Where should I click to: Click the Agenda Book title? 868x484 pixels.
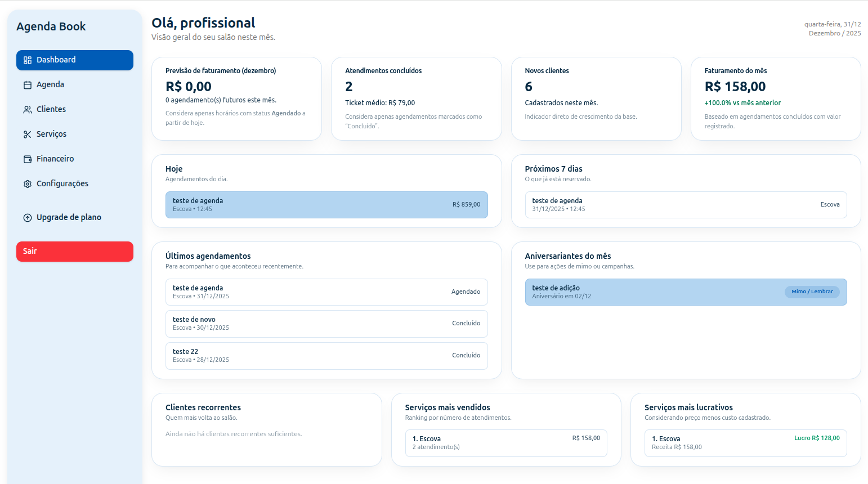pos(52,26)
